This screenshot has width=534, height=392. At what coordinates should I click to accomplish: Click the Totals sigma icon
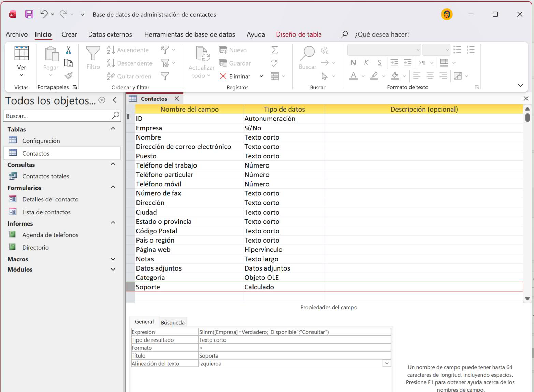[x=274, y=50]
